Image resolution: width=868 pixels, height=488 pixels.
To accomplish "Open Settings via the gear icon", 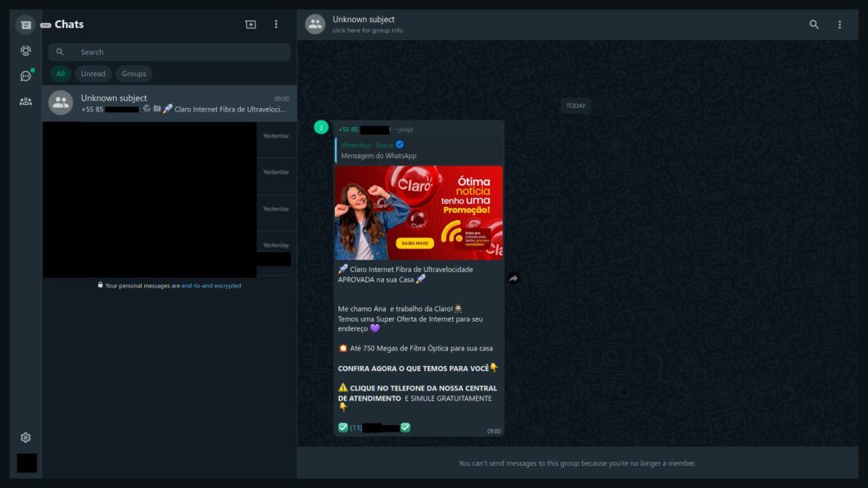I will 25,437.
